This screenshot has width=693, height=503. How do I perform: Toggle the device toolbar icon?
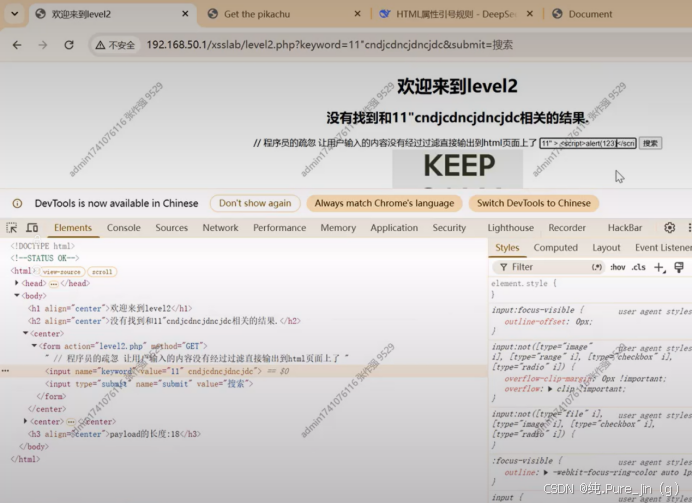coord(32,228)
